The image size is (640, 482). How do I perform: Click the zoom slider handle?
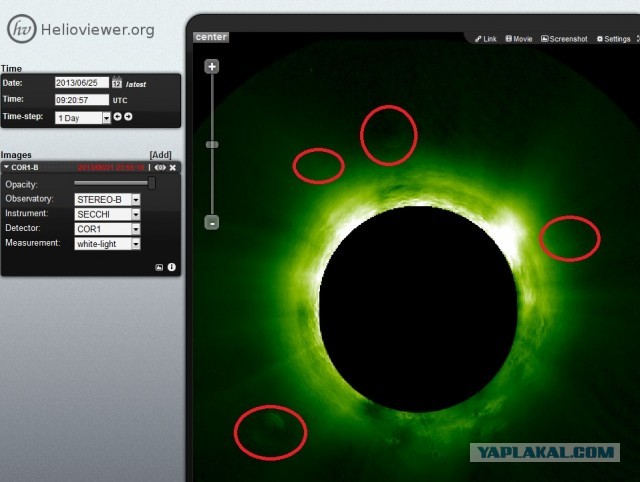[212, 144]
